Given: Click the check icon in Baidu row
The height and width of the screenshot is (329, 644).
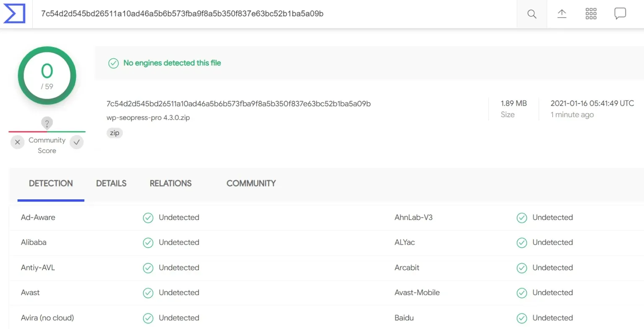Looking at the screenshot, I should (522, 318).
